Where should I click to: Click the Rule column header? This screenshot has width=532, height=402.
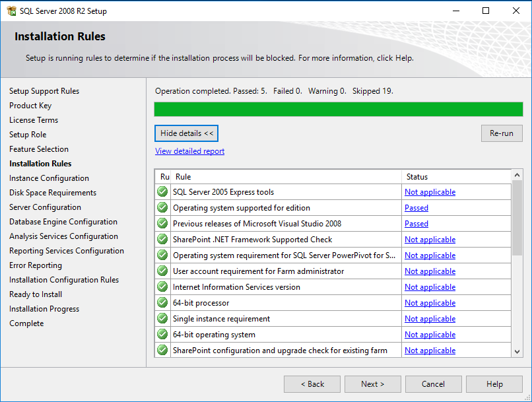point(286,177)
